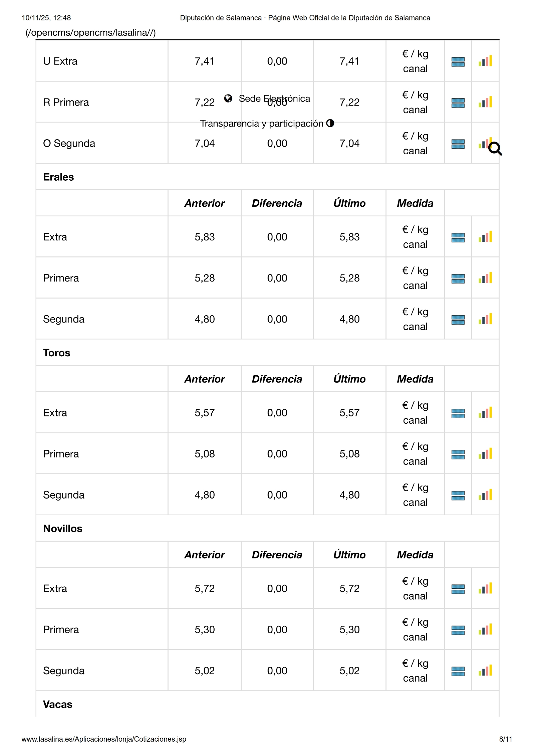The image size is (534, 756).
Task: Open the Sede Electrónica link
Action: click(x=274, y=99)
